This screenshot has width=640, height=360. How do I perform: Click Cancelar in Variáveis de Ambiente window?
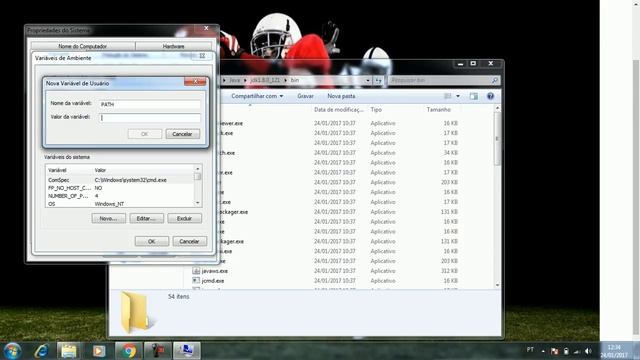(190, 241)
